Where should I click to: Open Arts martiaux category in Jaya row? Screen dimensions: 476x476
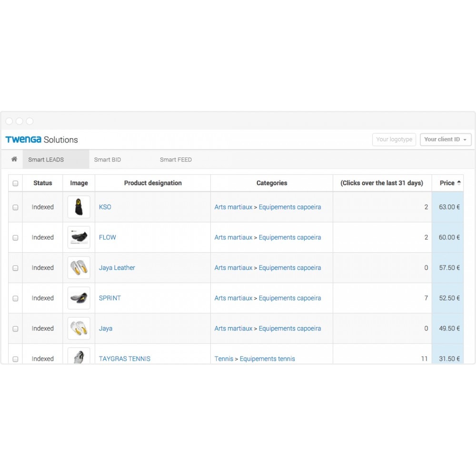tap(233, 328)
